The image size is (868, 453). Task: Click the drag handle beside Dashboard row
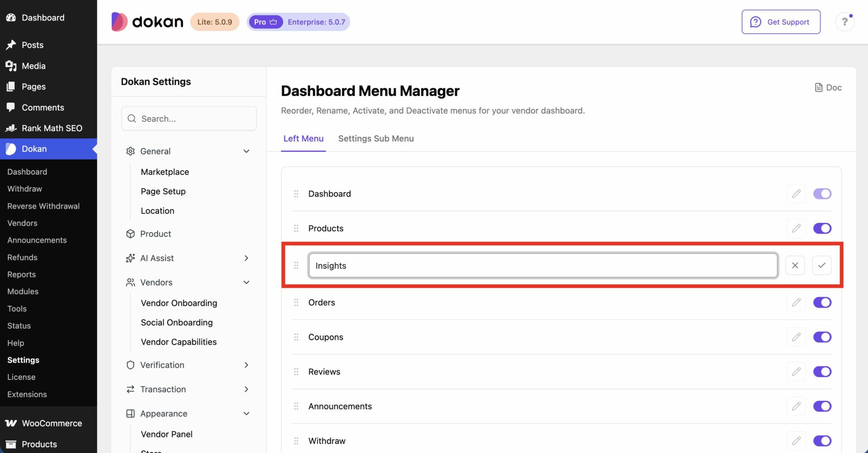[x=296, y=194]
